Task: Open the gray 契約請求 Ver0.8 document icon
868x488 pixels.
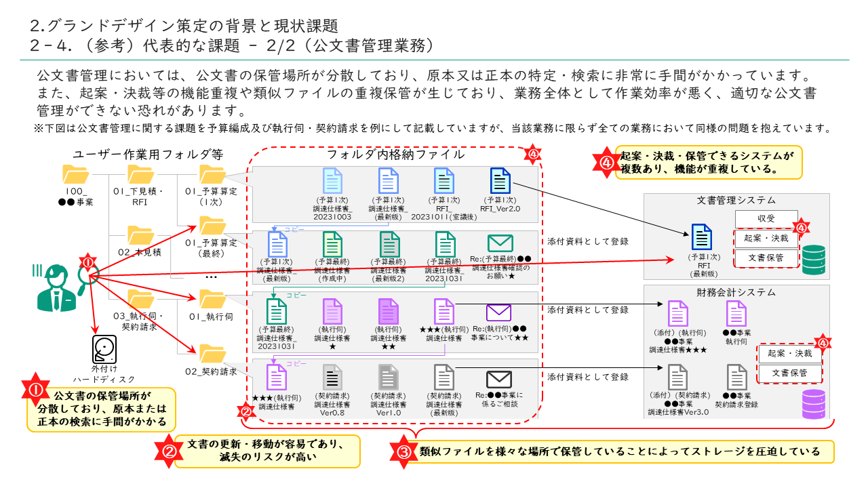Action: [x=332, y=378]
